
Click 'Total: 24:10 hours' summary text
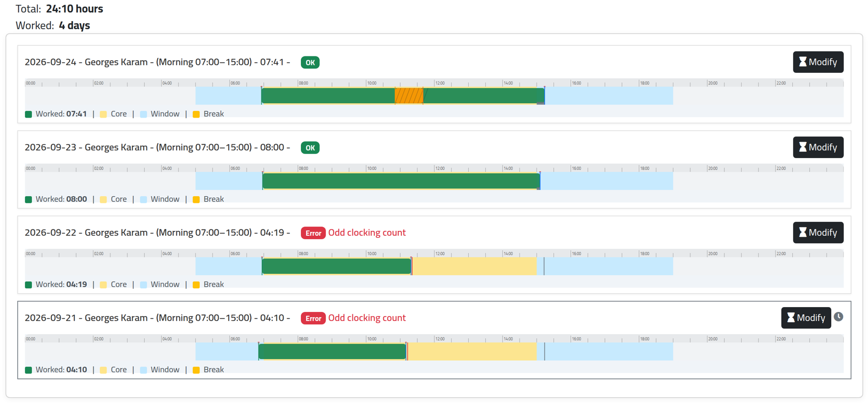(x=59, y=9)
